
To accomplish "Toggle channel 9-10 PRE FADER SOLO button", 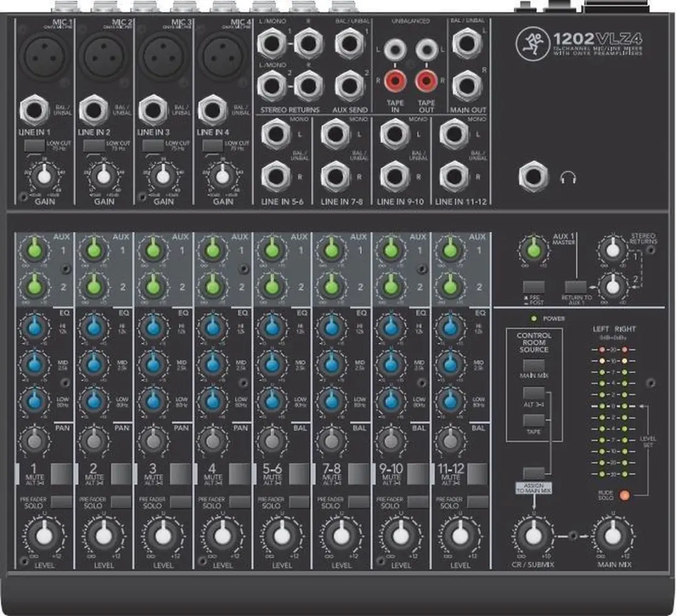I will (x=417, y=501).
